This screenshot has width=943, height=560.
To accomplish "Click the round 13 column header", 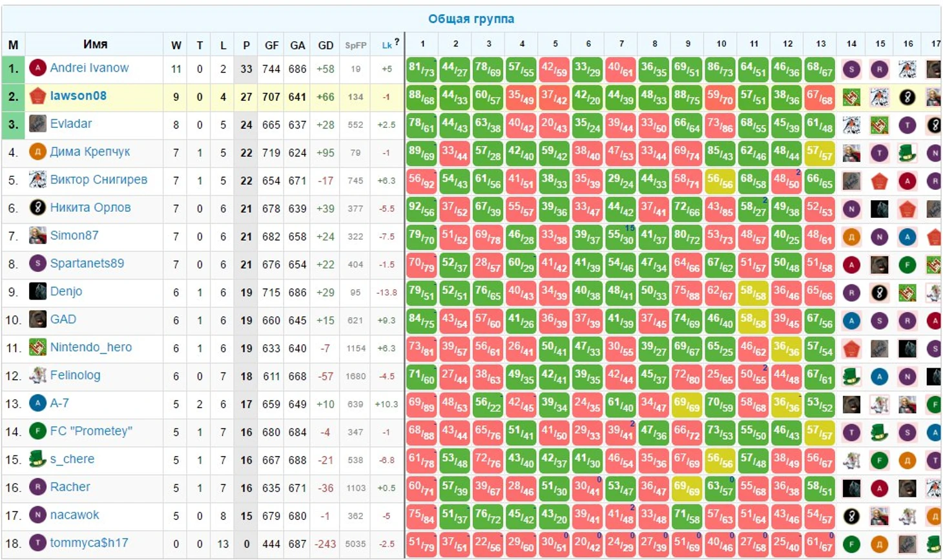I will 820,44.
